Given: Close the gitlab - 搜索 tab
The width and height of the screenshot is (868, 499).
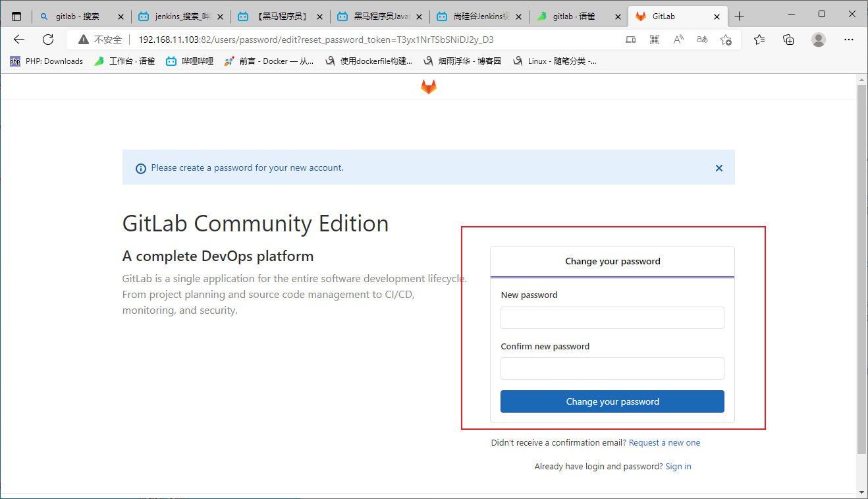Looking at the screenshot, I should (x=120, y=16).
